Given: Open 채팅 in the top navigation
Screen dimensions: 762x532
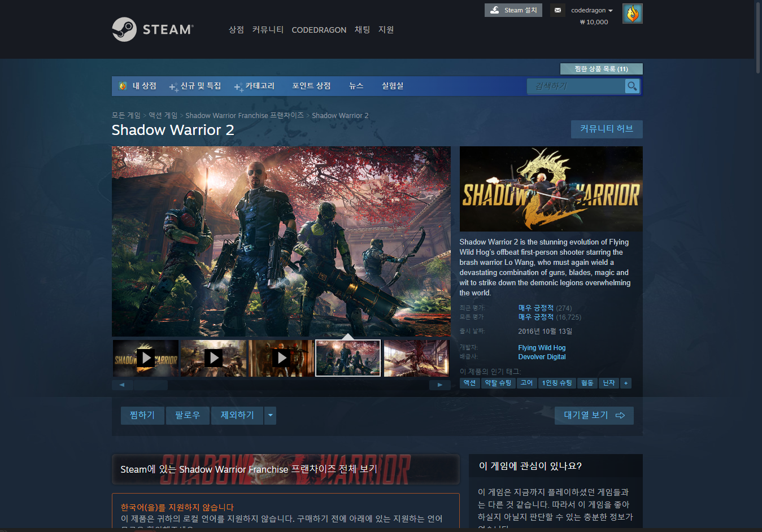Looking at the screenshot, I should (362, 30).
